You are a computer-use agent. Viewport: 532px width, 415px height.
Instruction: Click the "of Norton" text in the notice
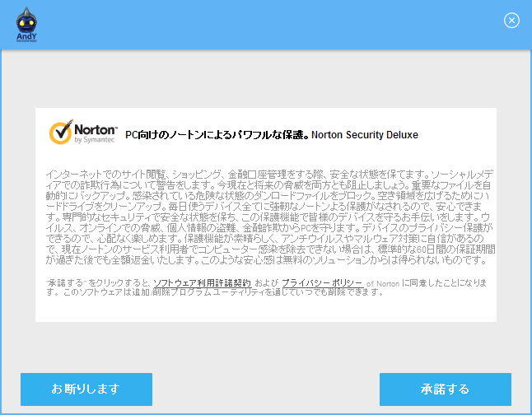[383, 284]
